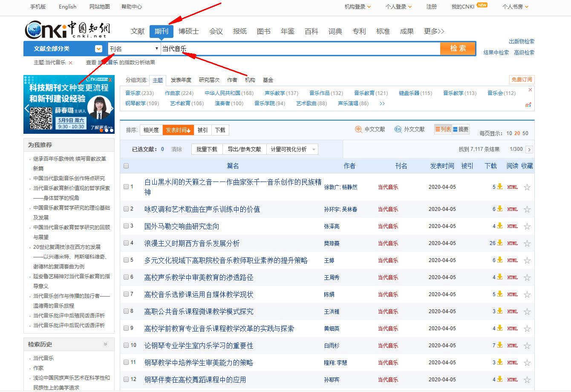Open the trend chart icon in grouping panel

tap(528, 104)
